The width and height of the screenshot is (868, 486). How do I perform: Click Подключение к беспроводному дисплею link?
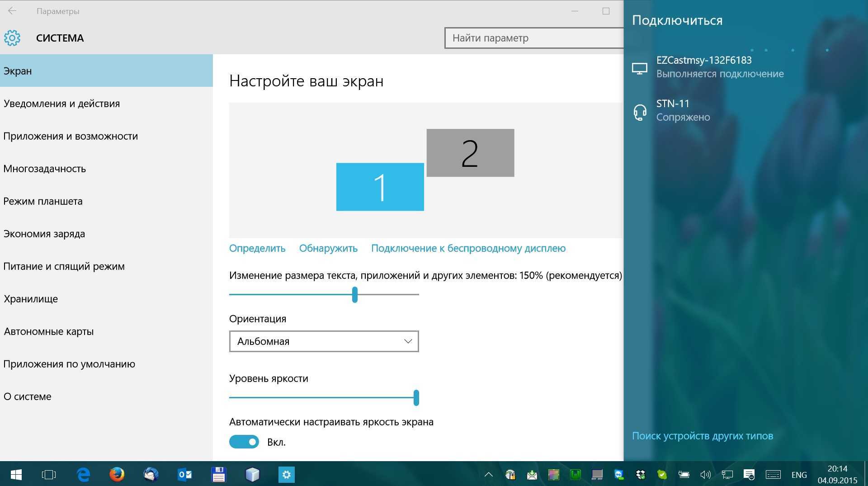468,248
